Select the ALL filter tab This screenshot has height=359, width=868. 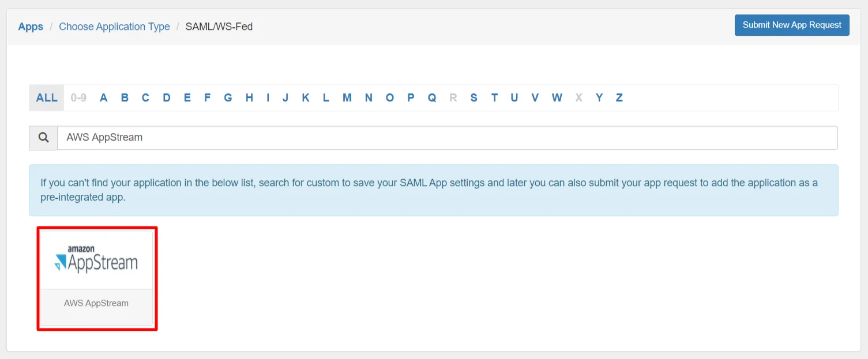click(46, 97)
